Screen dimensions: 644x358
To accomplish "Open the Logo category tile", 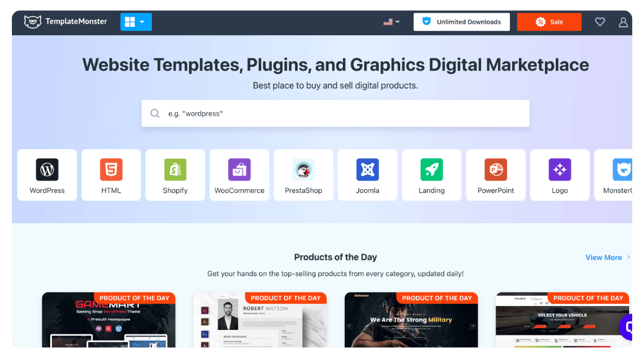I will 559,174.
